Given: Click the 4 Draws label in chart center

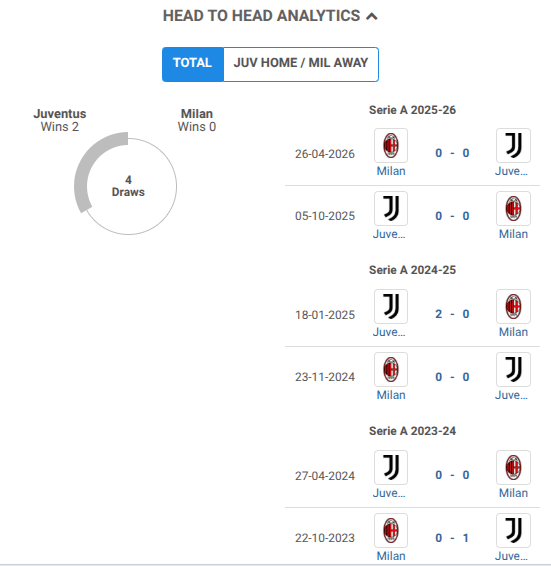Looking at the screenshot, I should click(x=128, y=186).
